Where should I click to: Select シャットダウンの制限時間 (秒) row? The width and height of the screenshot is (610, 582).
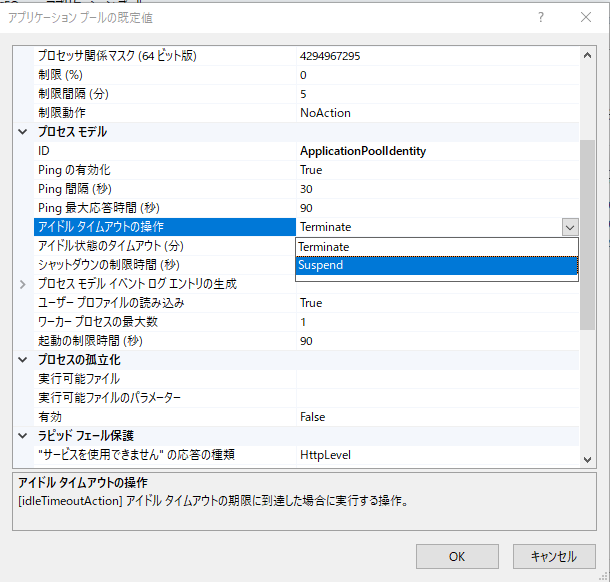[x=165, y=265]
